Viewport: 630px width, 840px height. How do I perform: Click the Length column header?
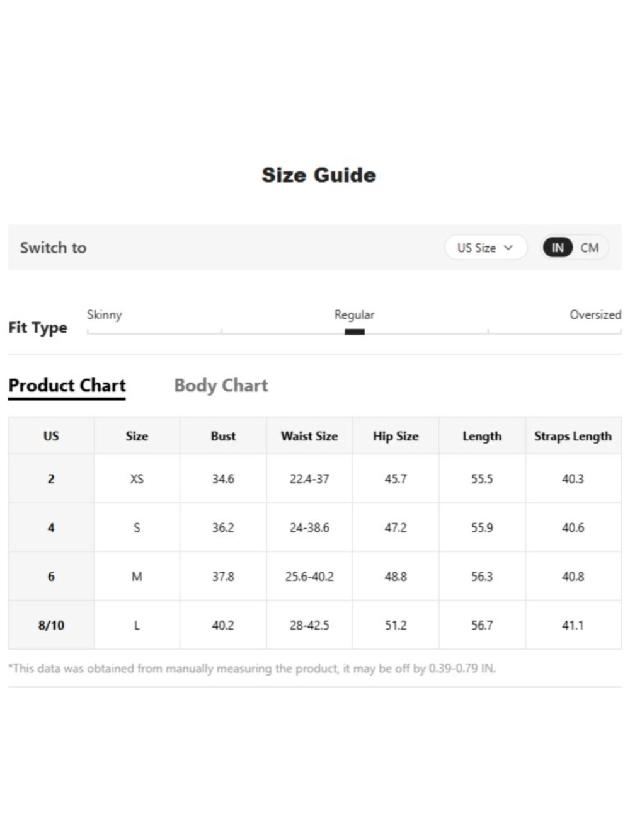pos(482,436)
